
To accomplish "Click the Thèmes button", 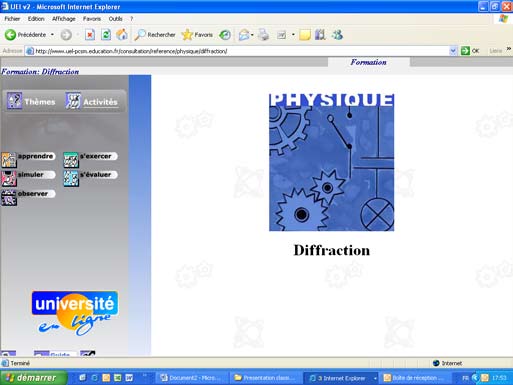I will coord(31,101).
